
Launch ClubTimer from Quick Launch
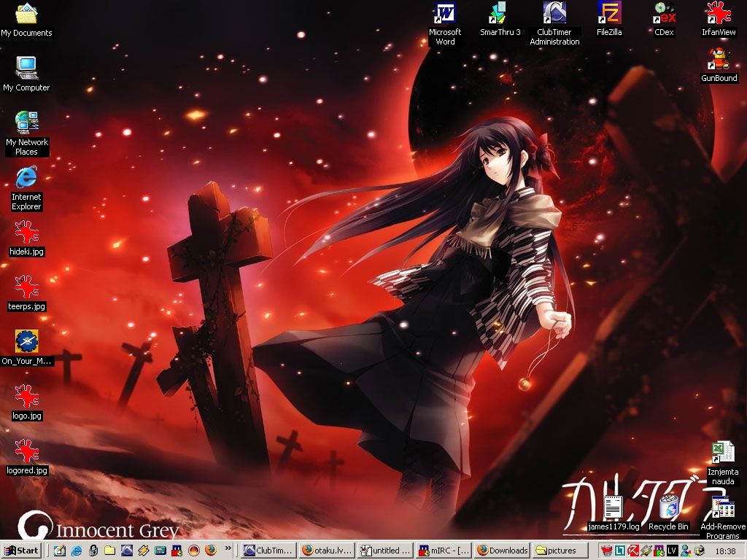(x=127, y=551)
